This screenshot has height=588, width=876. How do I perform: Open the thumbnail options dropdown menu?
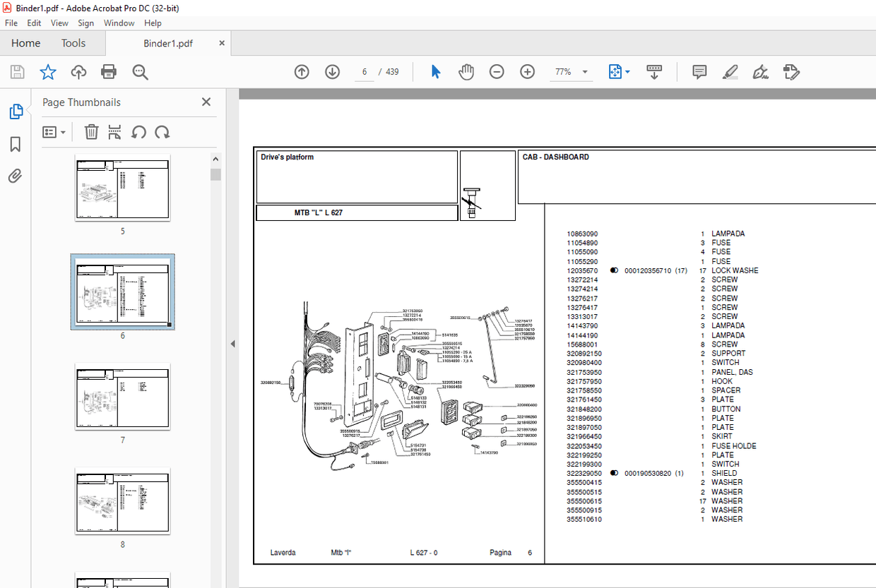pyautogui.click(x=54, y=132)
